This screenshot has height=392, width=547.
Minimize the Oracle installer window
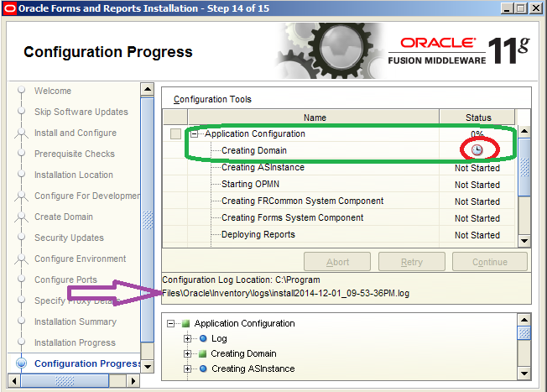tap(507, 8)
